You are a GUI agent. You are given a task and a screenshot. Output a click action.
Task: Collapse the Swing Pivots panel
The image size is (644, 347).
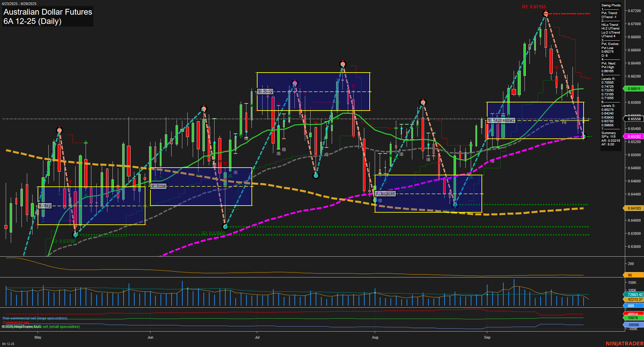(x=610, y=5)
